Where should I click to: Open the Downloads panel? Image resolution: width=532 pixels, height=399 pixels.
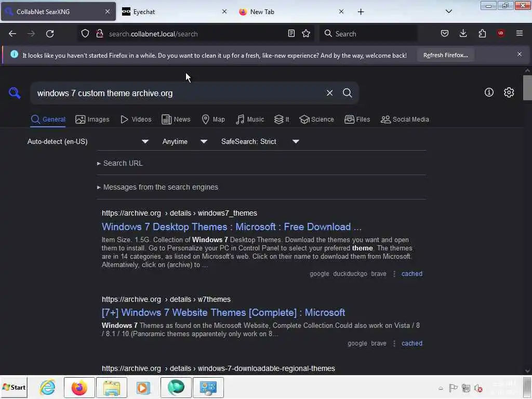[x=463, y=34]
